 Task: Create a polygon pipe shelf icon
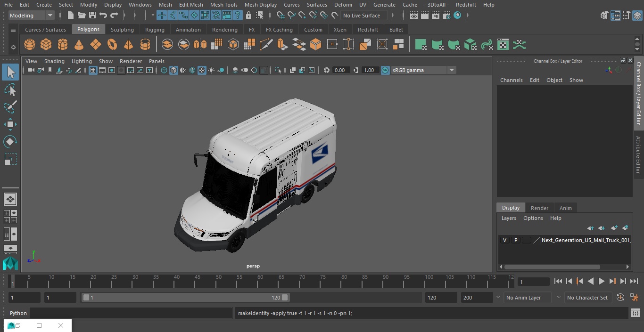[x=145, y=45]
